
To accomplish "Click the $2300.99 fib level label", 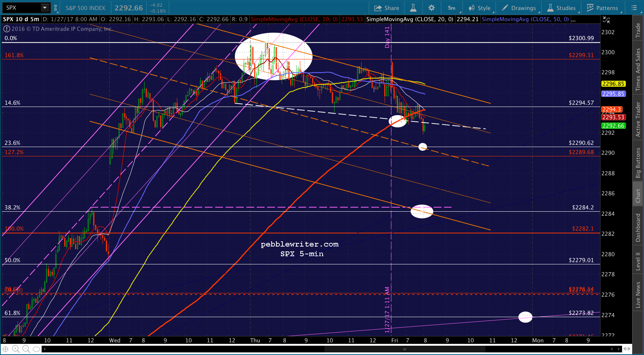I will click(581, 38).
